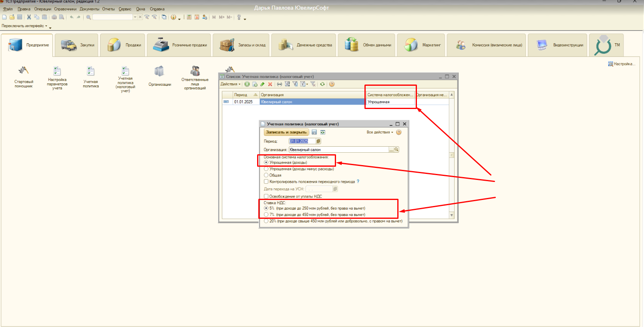Click ellipsis select button for Организация field
644x327 pixels.
click(391, 149)
